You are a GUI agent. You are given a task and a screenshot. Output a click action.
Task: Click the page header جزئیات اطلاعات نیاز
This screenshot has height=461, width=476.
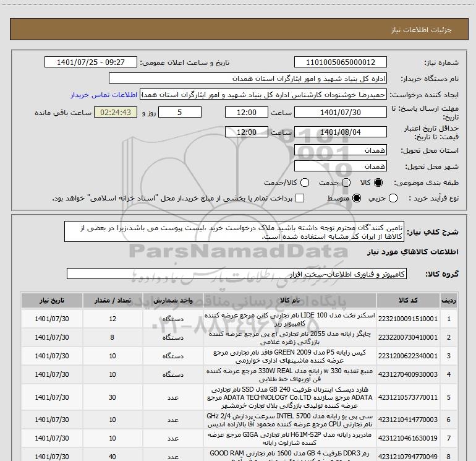tap(422, 30)
